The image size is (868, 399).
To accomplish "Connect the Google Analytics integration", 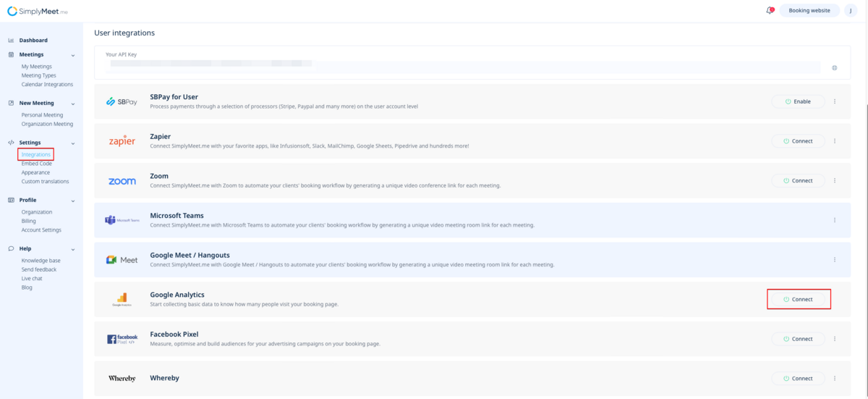I will [x=798, y=299].
